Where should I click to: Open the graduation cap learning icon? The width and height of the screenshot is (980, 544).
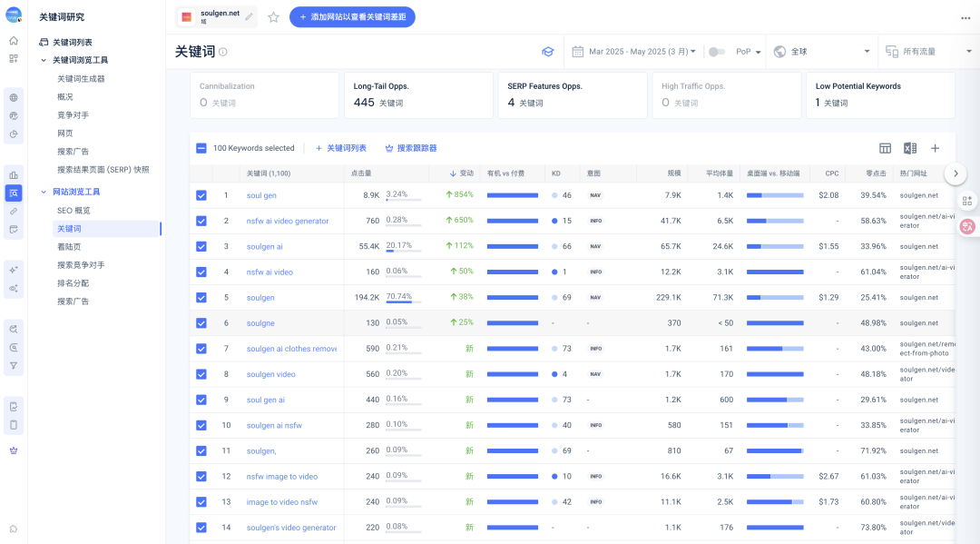547,51
